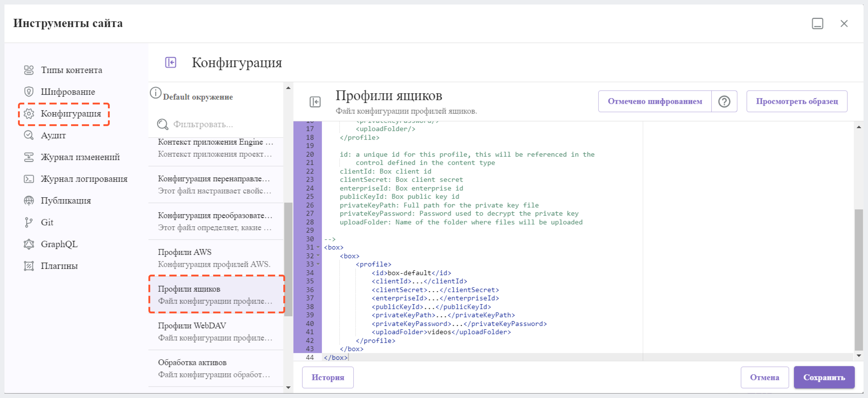
Task: Click Default окружение label
Action: coord(198,97)
